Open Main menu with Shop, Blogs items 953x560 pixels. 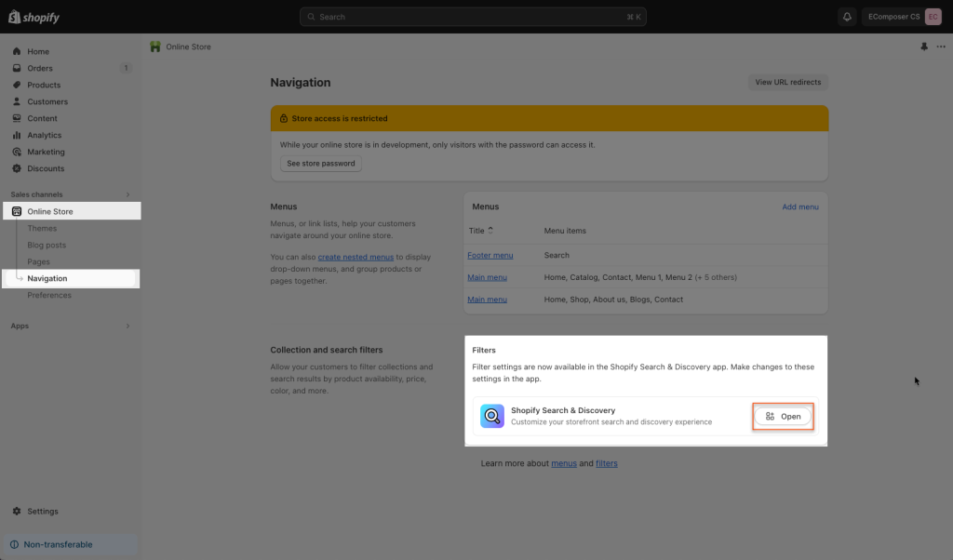tap(487, 300)
